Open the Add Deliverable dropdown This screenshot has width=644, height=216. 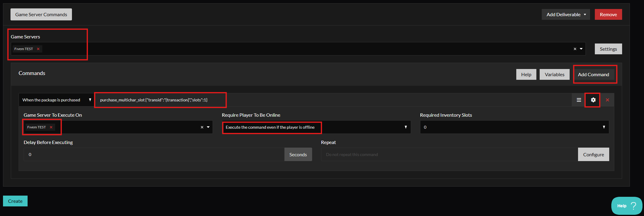click(x=566, y=14)
